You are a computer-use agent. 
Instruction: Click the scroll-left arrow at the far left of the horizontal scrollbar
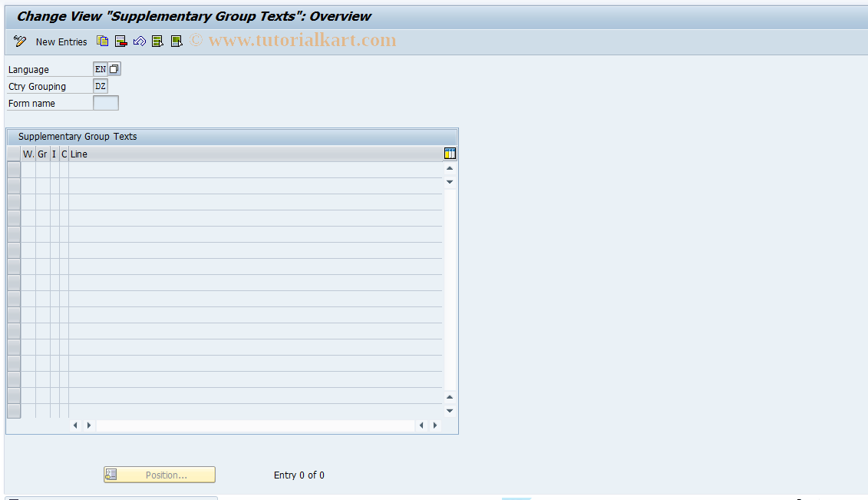(75, 425)
